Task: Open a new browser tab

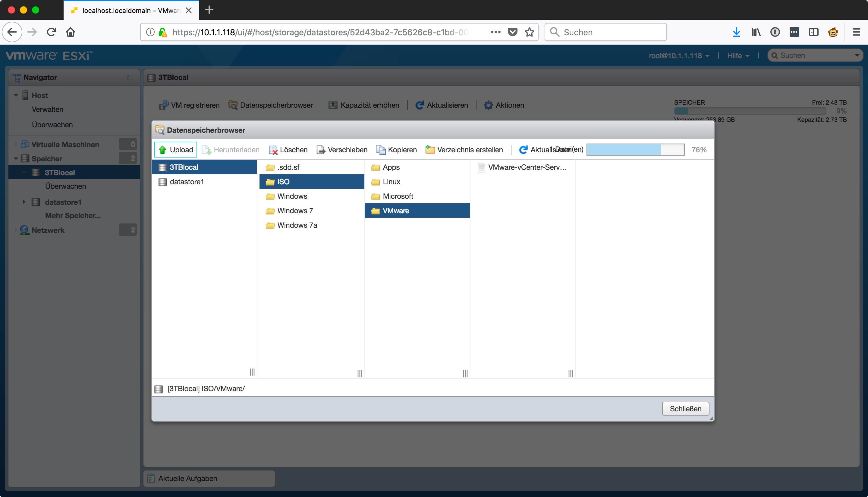Action: tap(209, 10)
